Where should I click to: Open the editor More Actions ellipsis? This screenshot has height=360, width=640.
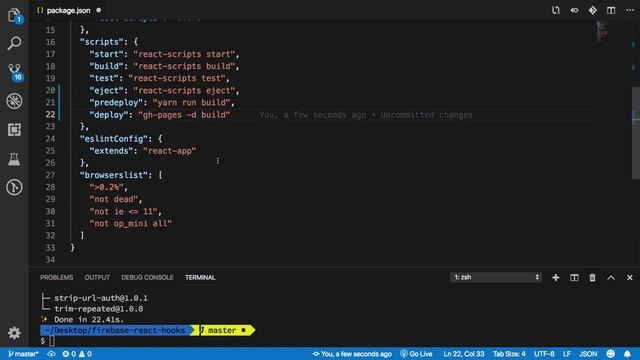point(630,10)
